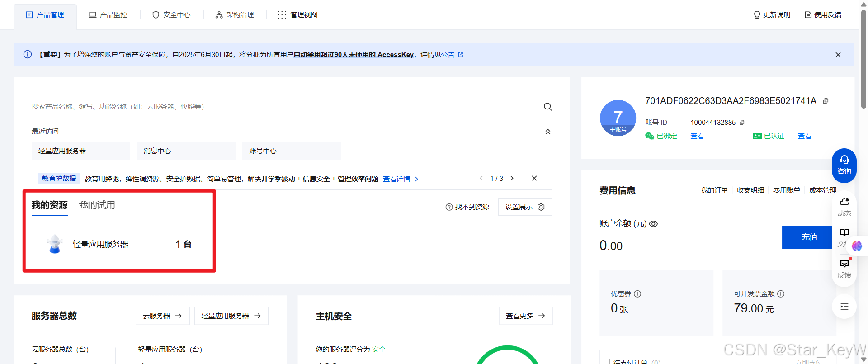Select the 我的资源 tab
This screenshot has height=364, width=868.
[x=50, y=205]
